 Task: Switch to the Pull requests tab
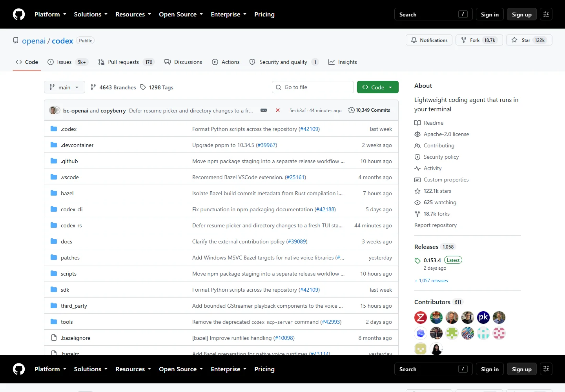[126, 62]
